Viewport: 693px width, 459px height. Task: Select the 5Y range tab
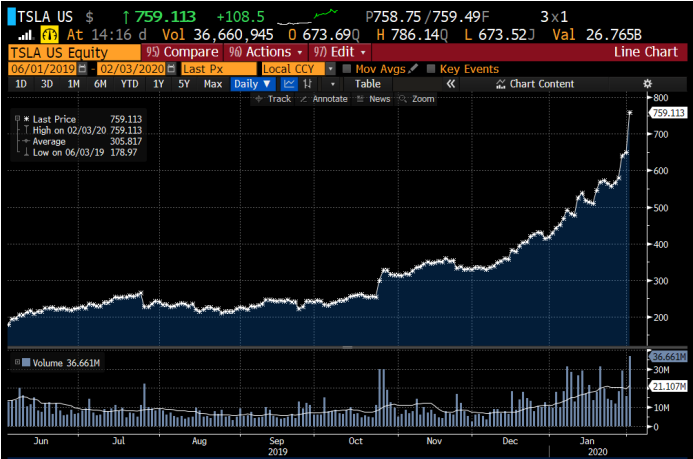(184, 84)
